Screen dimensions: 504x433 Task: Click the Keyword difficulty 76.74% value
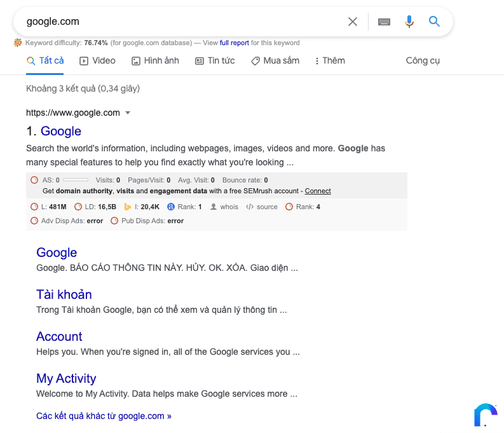(x=96, y=43)
